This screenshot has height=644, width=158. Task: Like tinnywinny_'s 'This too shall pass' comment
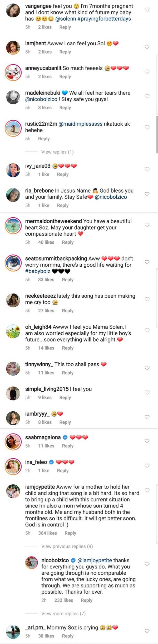[147, 368]
